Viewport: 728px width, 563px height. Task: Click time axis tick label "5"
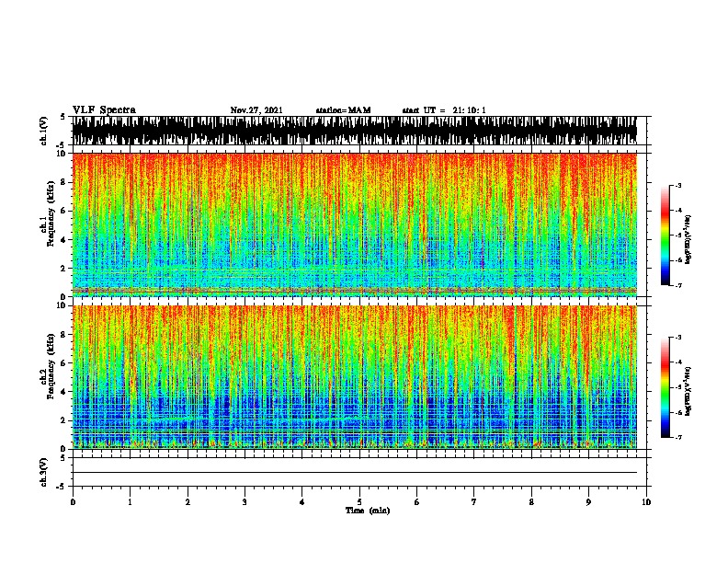359,502
